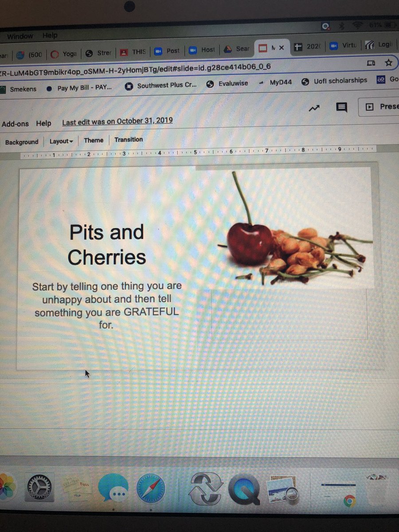Switch to the Yoga browser tab
The width and height of the screenshot is (399, 532).
(x=63, y=54)
